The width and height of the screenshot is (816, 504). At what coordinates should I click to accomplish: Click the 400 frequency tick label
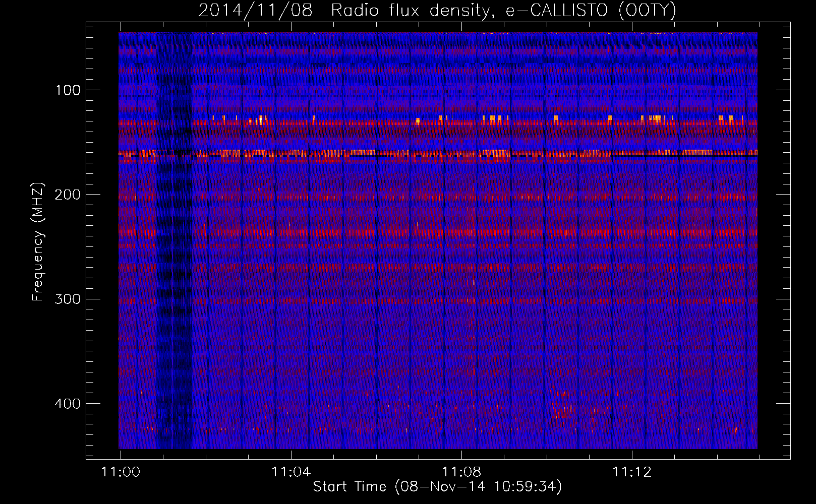point(68,404)
